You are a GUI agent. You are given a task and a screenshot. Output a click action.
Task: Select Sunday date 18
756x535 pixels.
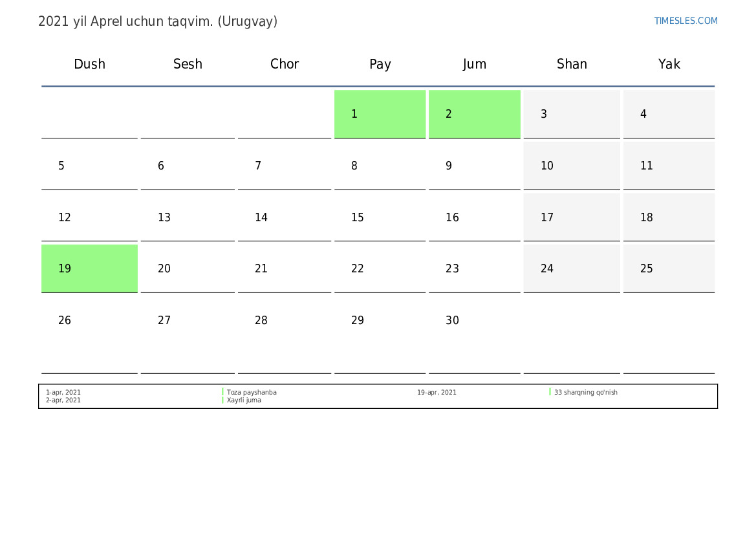tap(669, 217)
